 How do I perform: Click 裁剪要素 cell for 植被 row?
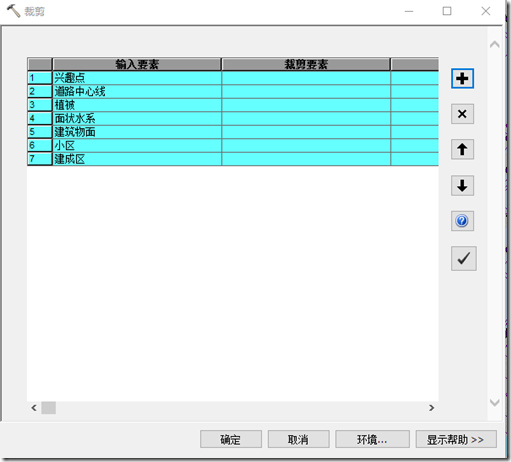(306, 105)
